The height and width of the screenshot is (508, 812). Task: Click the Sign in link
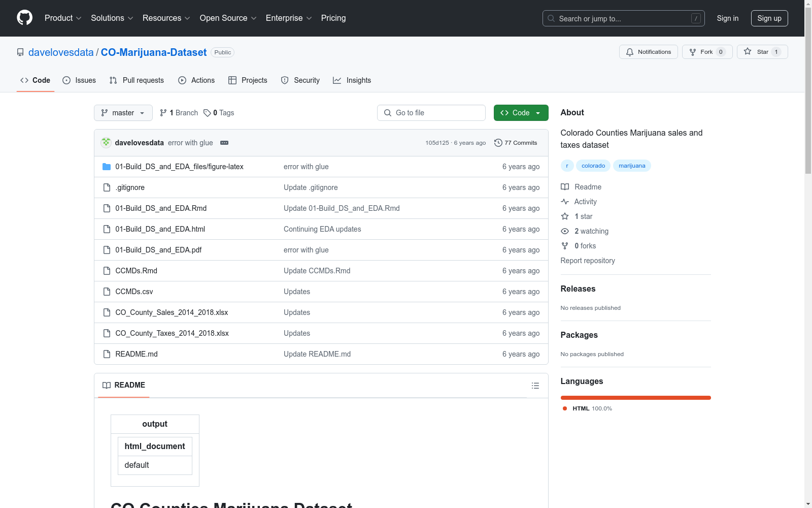[728, 18]
